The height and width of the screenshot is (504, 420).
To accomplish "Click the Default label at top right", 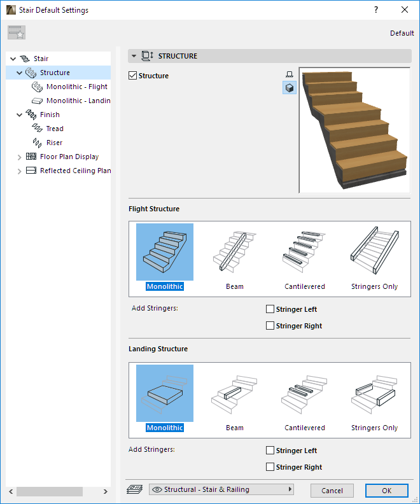I will click(402, 33).
